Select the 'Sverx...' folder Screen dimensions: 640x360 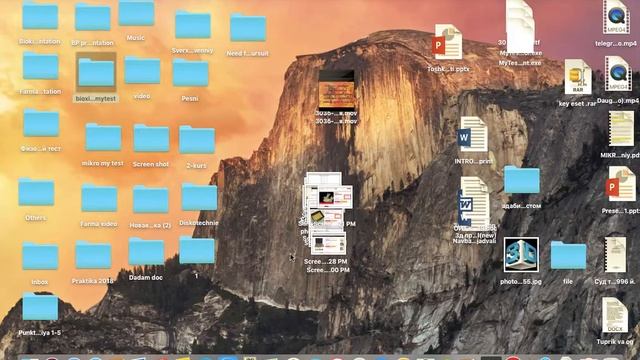click(x=193, y=26)
